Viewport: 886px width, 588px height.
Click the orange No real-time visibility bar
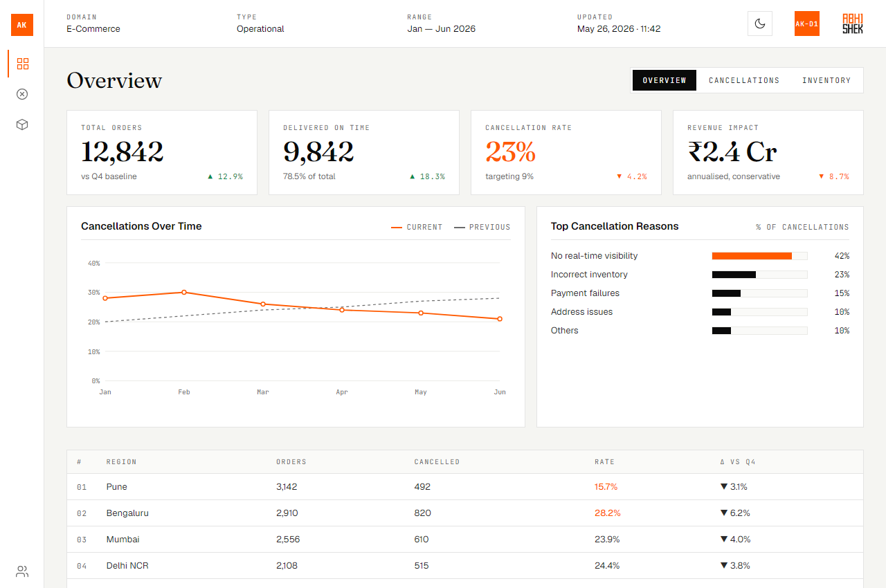tap(752, 256)
